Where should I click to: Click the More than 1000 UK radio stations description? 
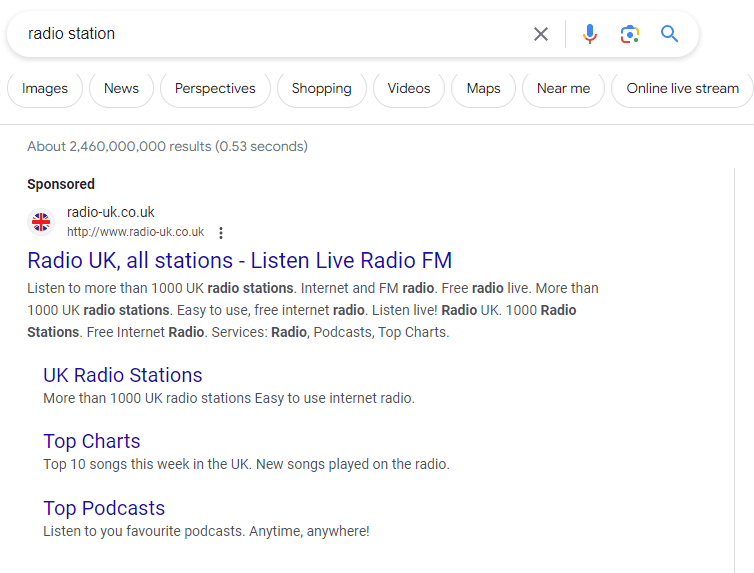pyautogui.click(x=229, y=398)
